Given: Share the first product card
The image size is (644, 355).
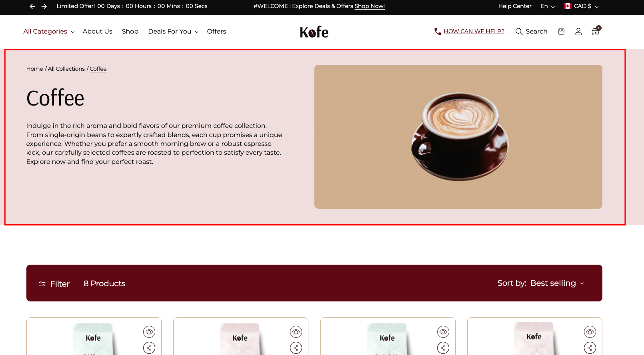Looking at the screenshot, I should [149, 348].
